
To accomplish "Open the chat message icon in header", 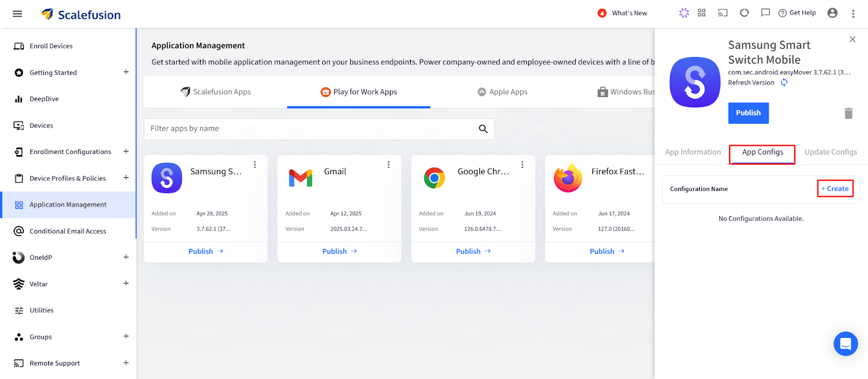I will (x=765, y=12).
